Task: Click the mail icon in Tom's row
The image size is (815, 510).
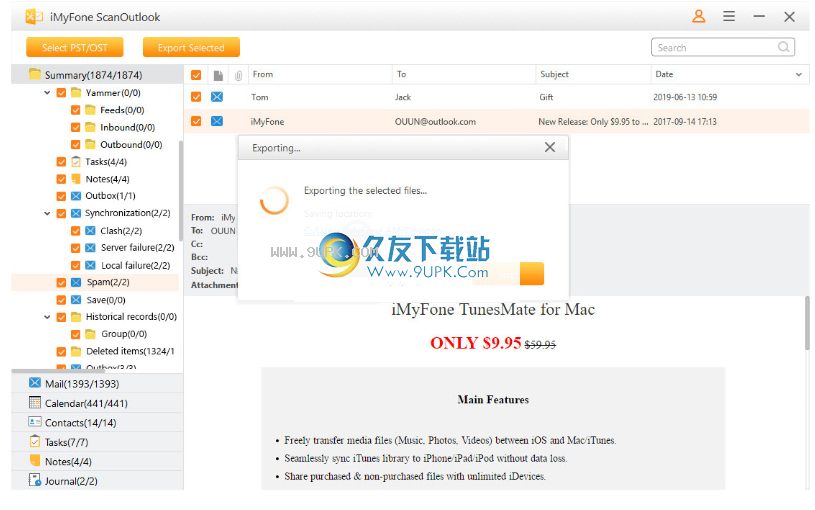Action: coord(217,97)
